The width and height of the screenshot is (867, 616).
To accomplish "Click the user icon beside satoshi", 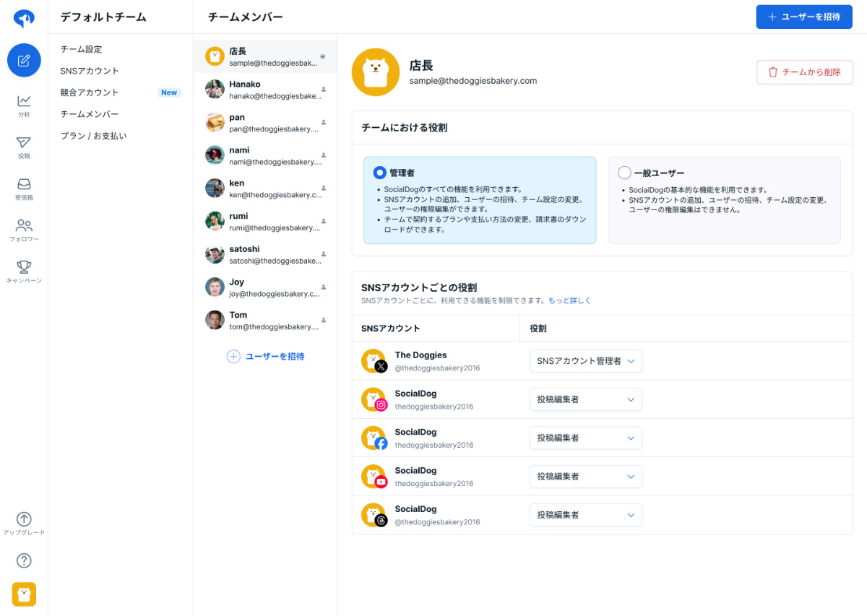I will click(324, 254).
